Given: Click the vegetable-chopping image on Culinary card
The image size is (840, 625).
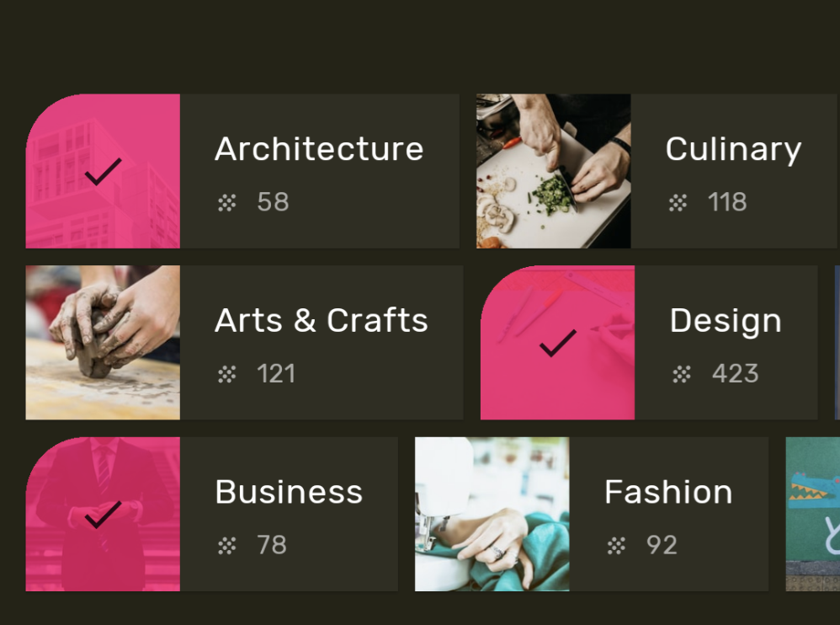Looking at the screenshot, I should tap(552, 170).
